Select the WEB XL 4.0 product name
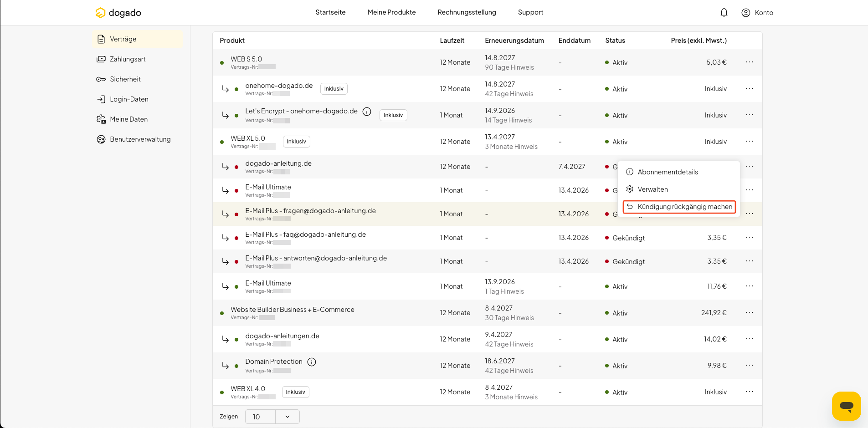This screenshot has height=428, width=868. (248, 389)
